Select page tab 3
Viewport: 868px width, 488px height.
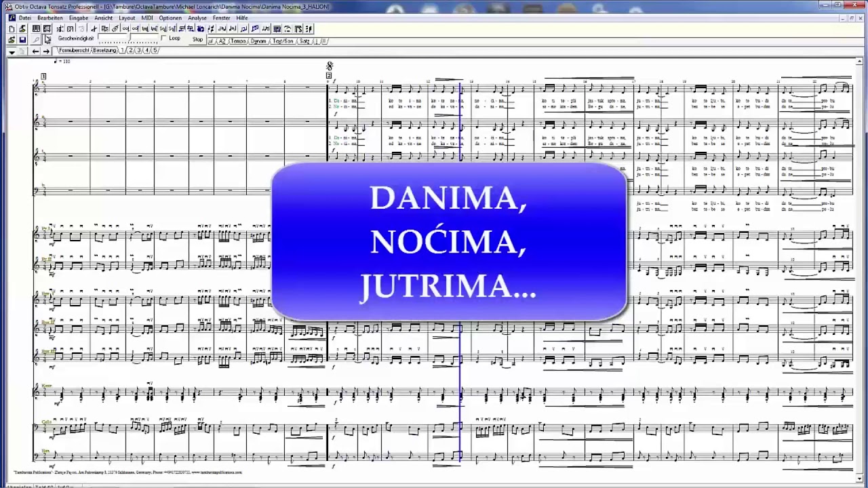pyautogui.click(x=138, y=51)
